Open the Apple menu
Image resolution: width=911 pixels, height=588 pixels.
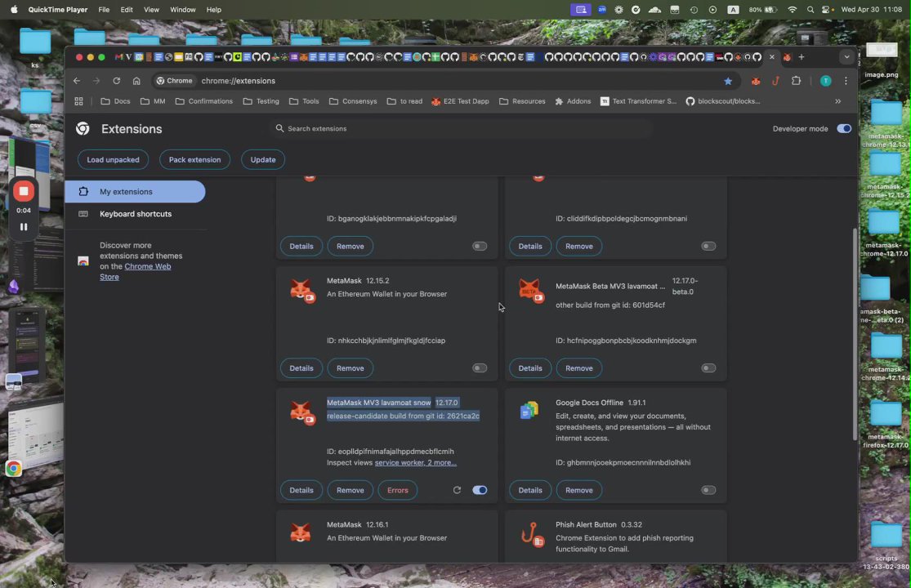(13, 9)
